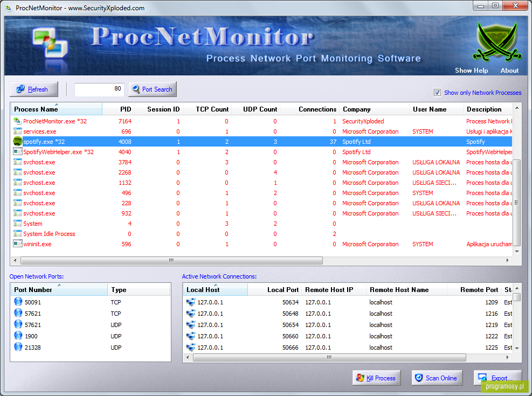Sort by Session ID column header

tap(159, 109)
